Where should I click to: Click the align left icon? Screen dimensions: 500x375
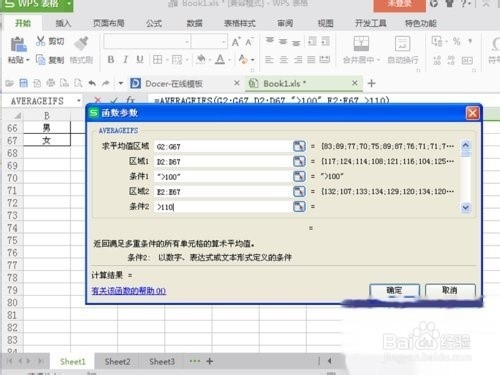(x=269, y=60)
